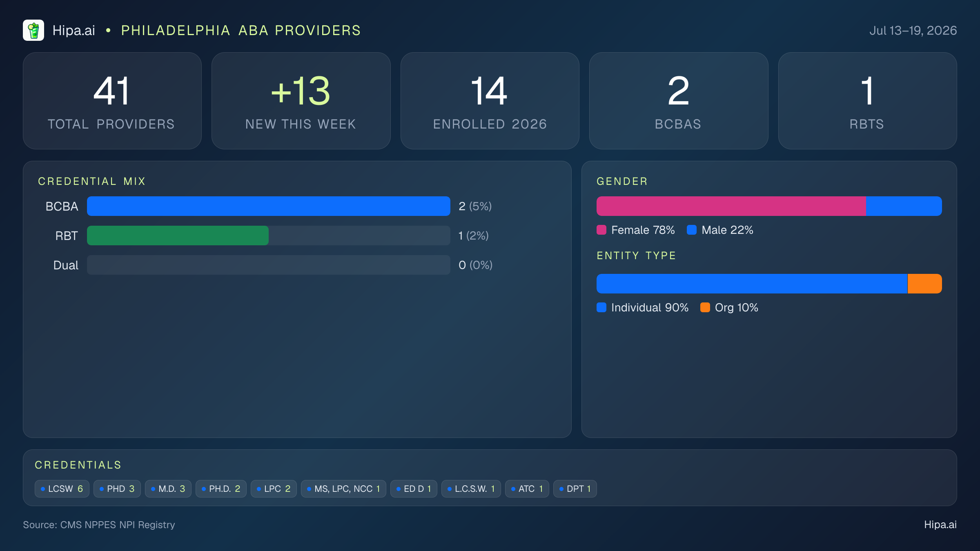Click the blue Male legend swatch

pyautogui.click(x=692, y=230)
